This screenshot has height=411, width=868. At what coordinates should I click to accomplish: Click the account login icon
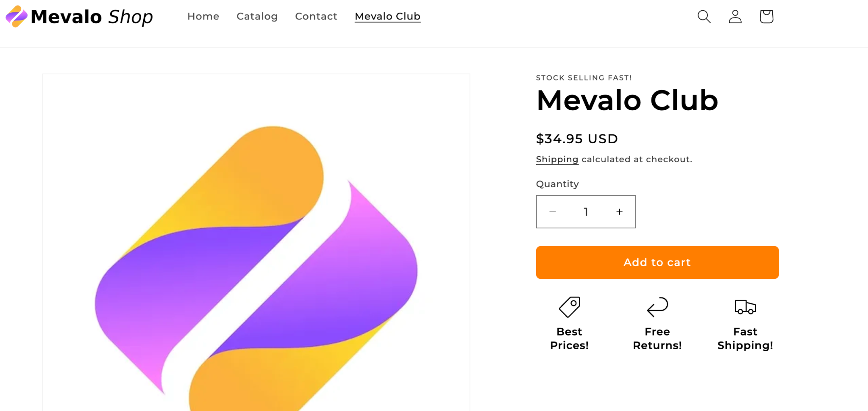tap(735, 17)
